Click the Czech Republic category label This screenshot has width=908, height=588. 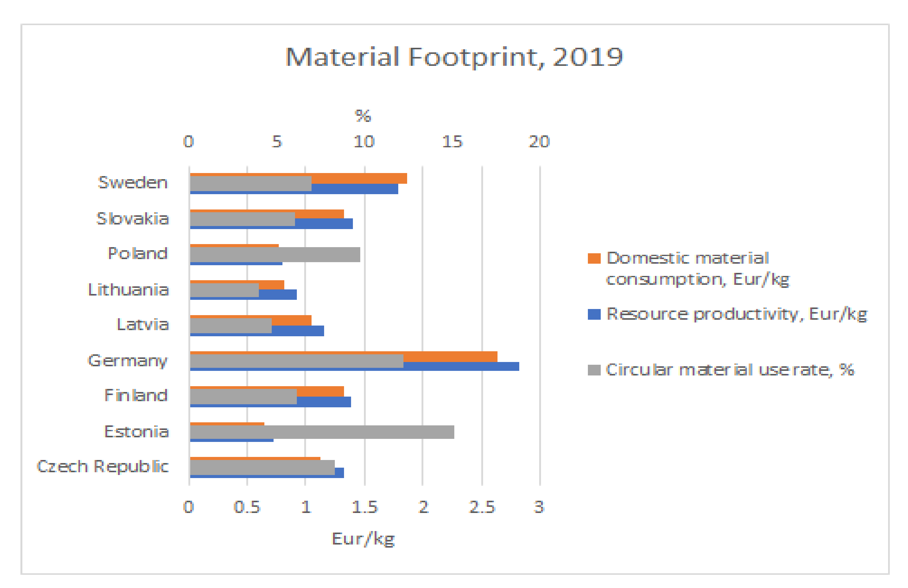click(x=103, y=466)
